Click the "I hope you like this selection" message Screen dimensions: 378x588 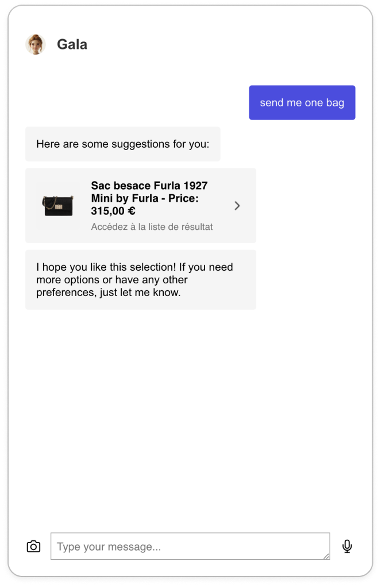coord(140,280)
